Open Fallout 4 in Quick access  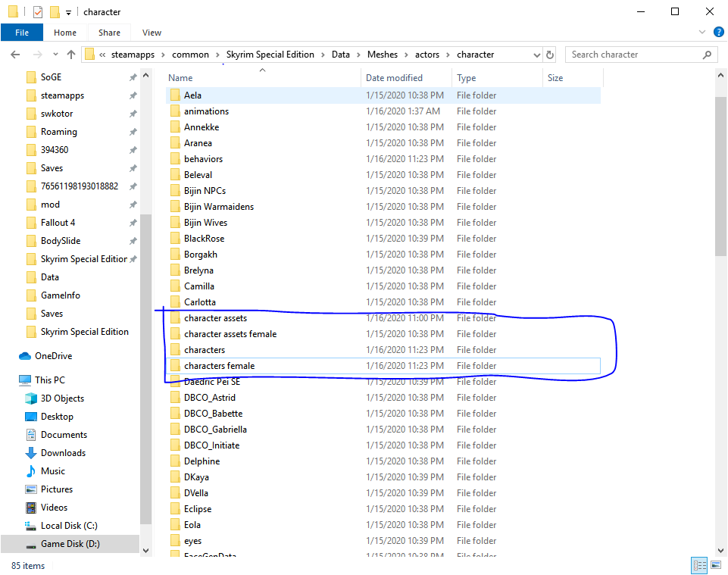[58, 223]
